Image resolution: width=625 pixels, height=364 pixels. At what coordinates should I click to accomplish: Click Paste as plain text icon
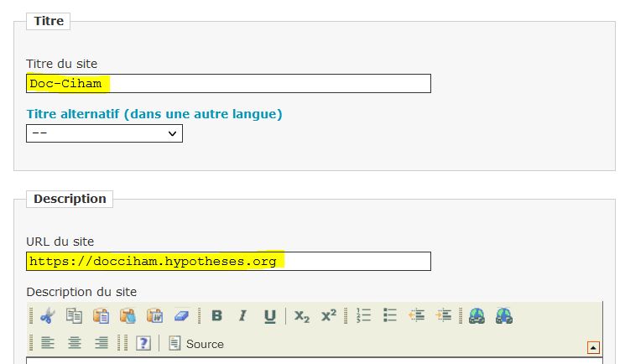[x=128, y=315]
